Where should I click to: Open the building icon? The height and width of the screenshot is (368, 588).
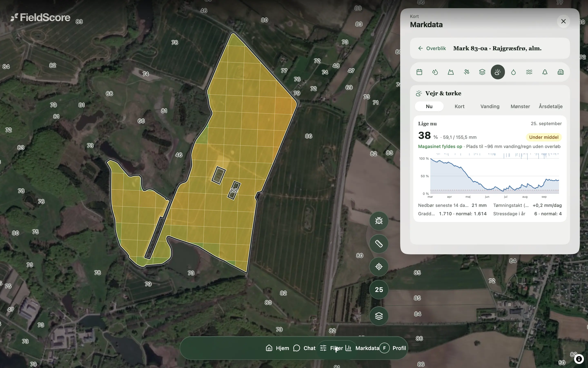click(561, 72)
